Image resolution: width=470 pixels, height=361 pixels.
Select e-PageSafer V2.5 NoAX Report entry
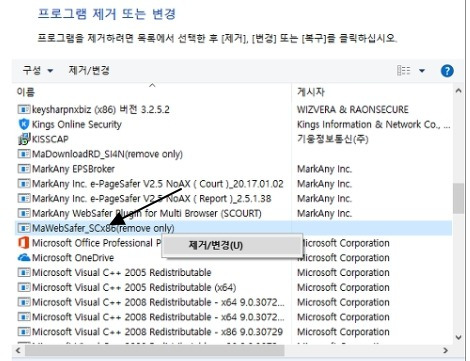152,198
